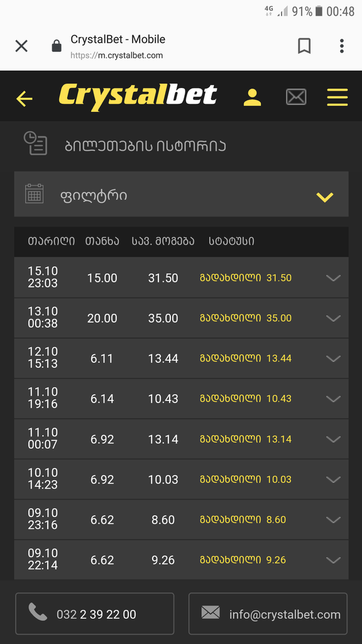Tap the yellow back arrow icon
The width and height of the screenshot is (362, 644).
pos(25,99)
